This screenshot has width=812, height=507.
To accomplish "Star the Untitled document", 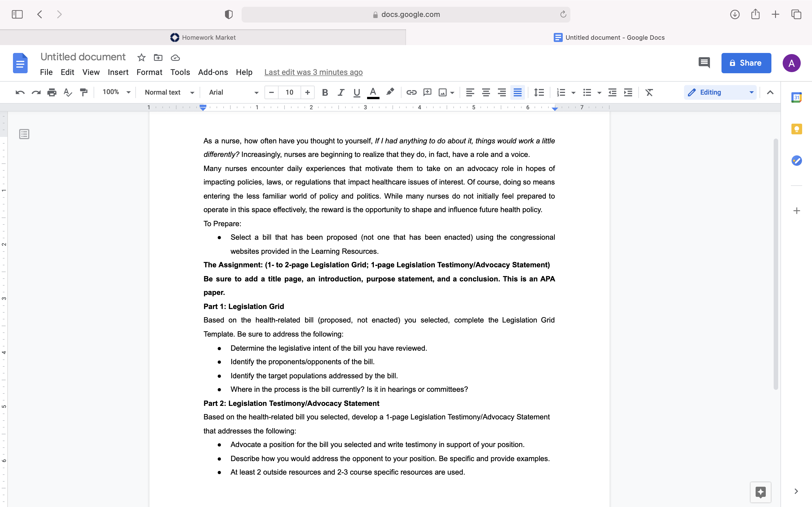I will point(141,58).
